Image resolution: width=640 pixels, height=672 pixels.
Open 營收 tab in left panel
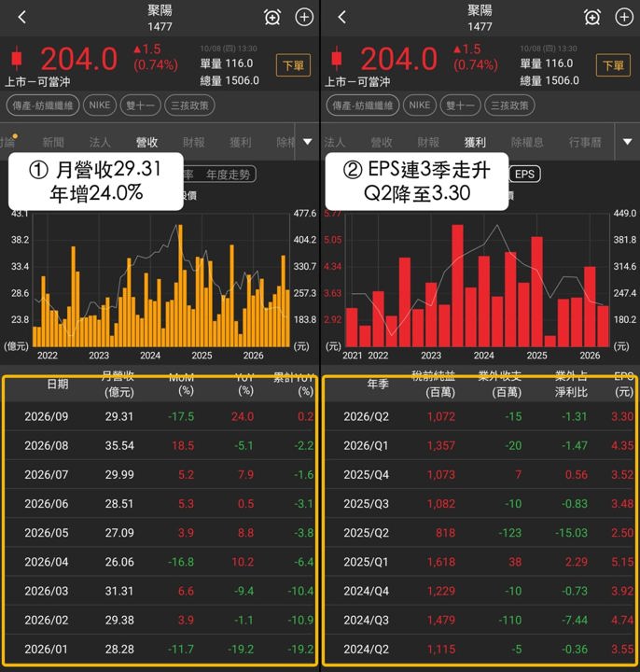tap(146, 142)
